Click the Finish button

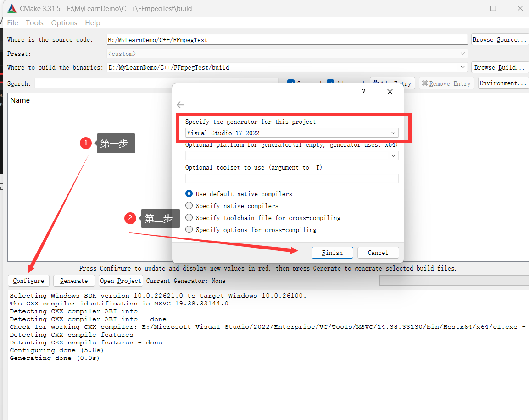(x=332, y=252)
